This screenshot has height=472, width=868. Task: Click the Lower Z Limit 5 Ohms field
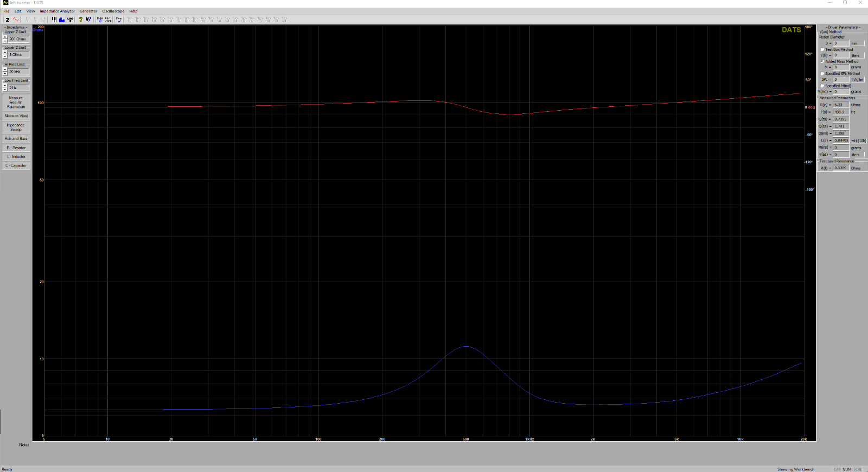click(18, 54)
